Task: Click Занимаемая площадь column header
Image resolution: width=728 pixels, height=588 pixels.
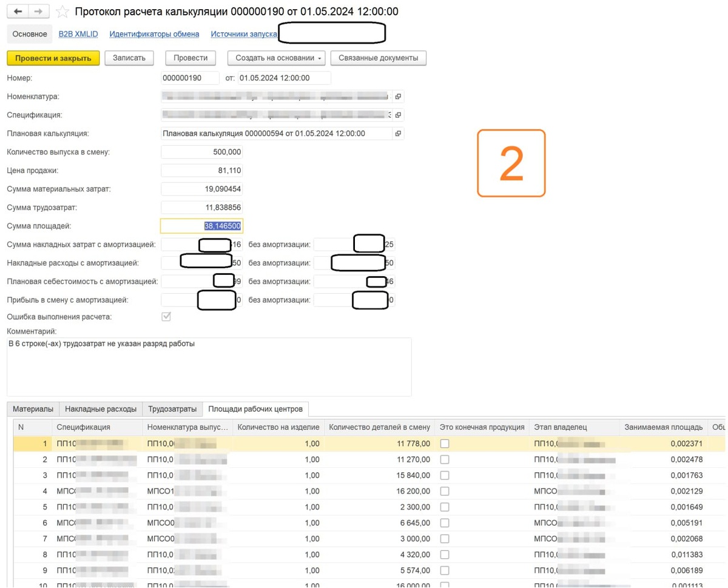Action: pos(664,427)
